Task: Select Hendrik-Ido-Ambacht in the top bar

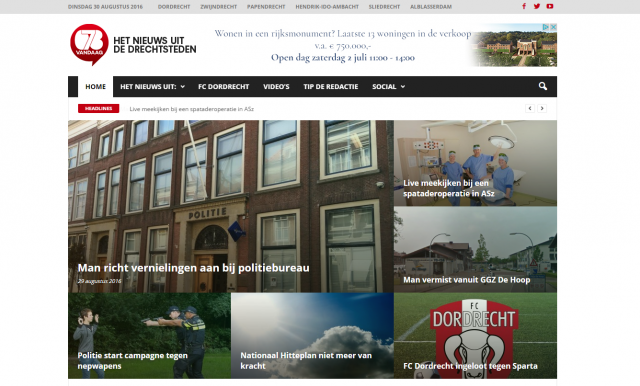Action: click(327, 7)
